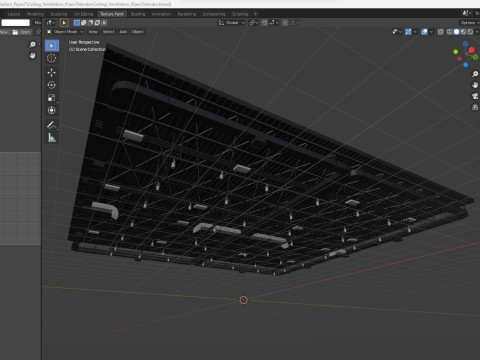The image size is (480, 360).
Task: Expand overlays options dropdown arrow
Action: point(431,32)
